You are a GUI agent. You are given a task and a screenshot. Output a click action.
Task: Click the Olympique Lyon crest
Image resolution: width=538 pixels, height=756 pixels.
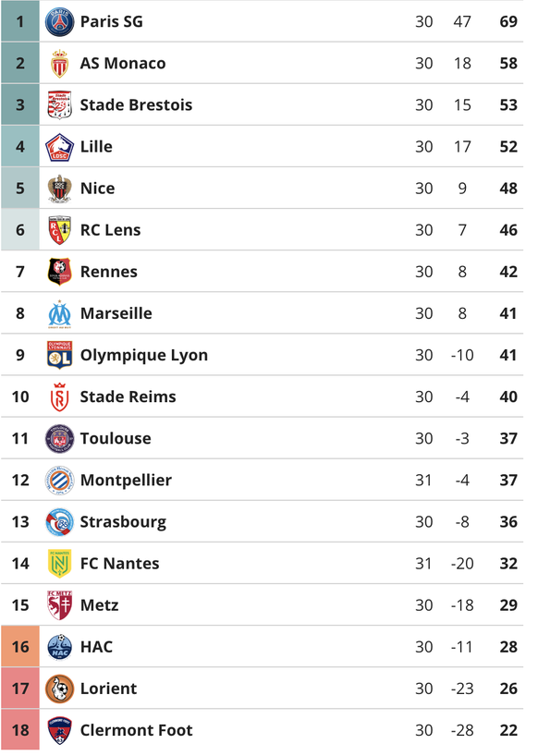pos(59,355)
